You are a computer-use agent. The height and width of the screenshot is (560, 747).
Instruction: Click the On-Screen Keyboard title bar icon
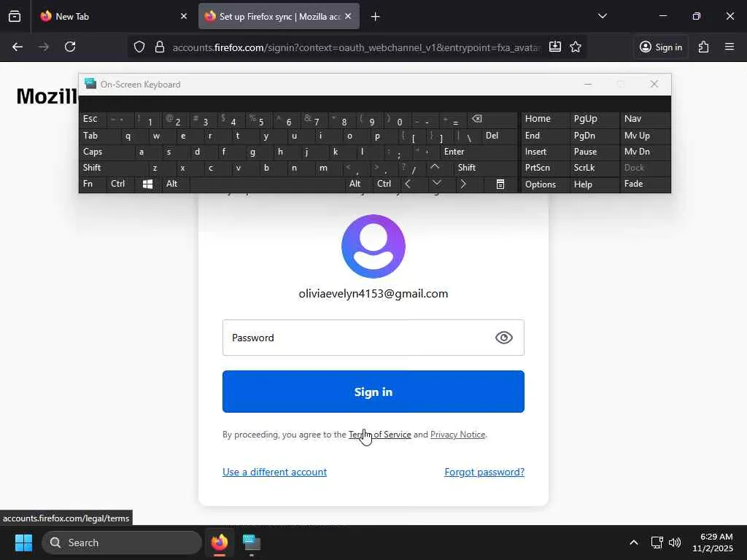click(90, 84)
